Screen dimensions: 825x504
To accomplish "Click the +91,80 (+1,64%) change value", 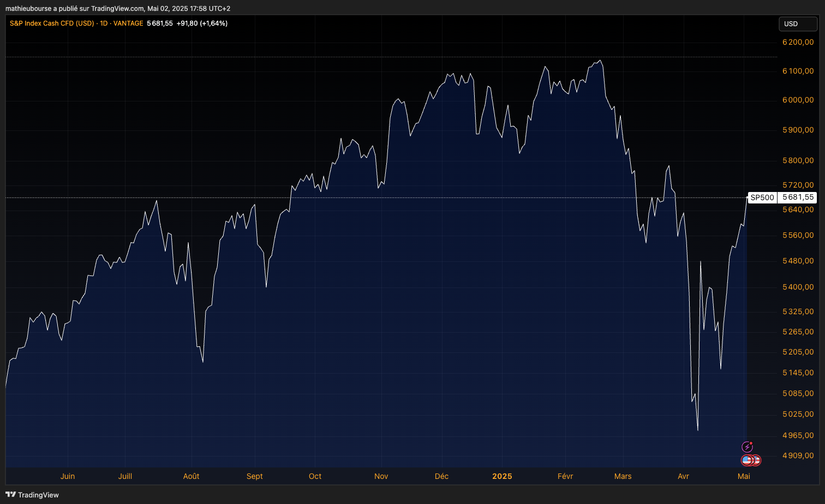I will click(202, 23).
